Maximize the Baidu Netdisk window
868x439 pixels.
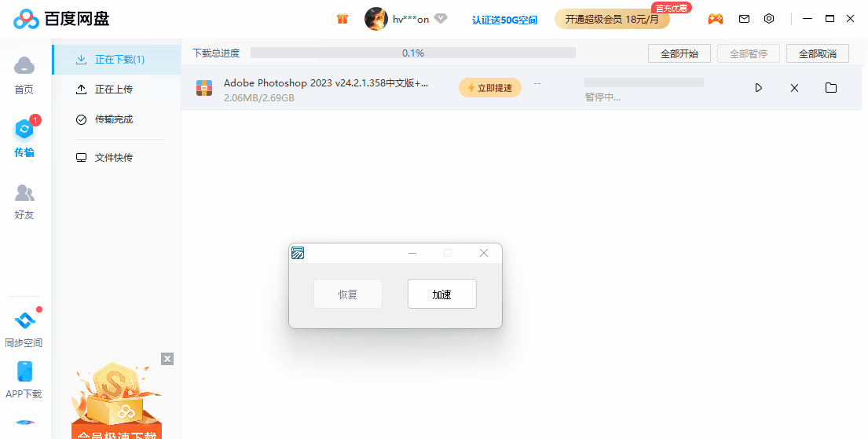830,19
